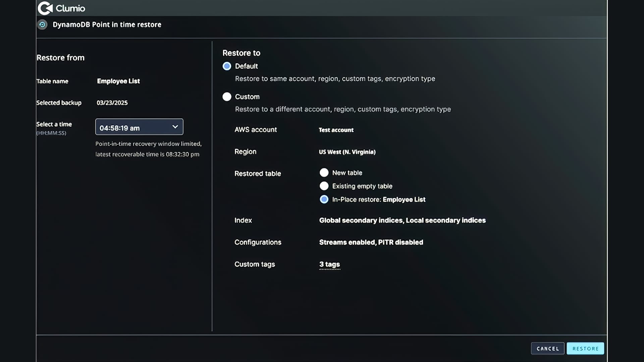
Task: Choose Existing empty table option
Action: pyautogui.click(x=324, y=186)
